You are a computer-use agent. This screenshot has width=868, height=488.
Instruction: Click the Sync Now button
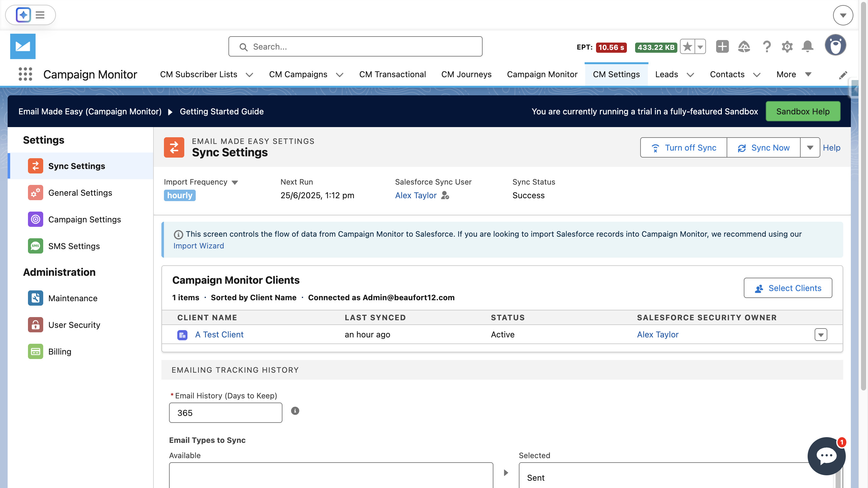coord(763,147)
